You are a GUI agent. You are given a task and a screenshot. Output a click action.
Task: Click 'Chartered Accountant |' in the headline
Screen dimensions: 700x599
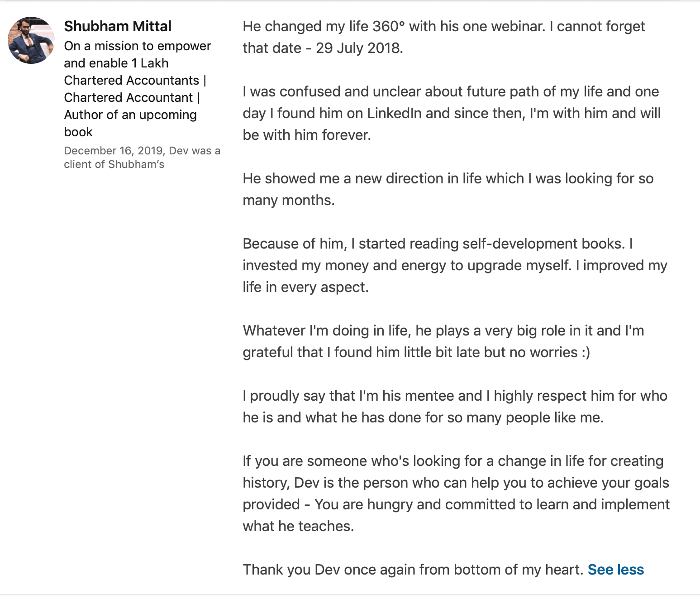point(132,97)
